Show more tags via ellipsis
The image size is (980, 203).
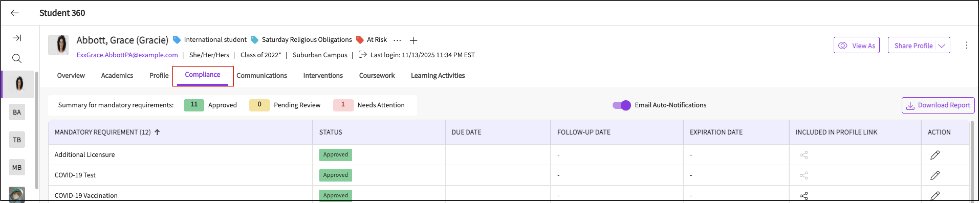[x=397, y=40]
